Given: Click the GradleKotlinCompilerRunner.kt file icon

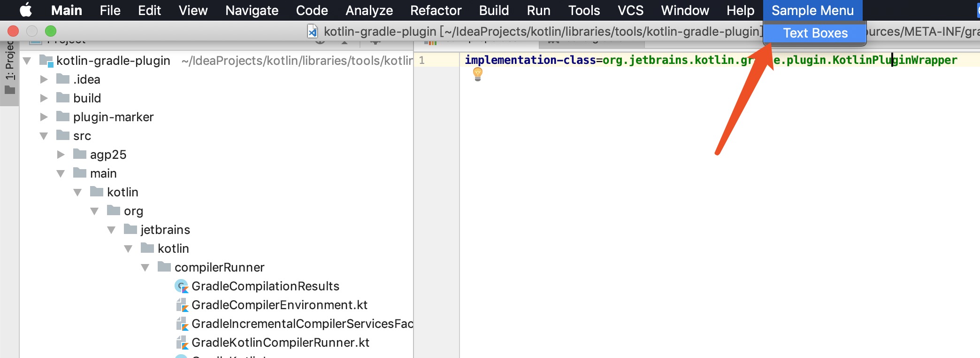Looking at the screenshot, I should click(x=182, y=343).
